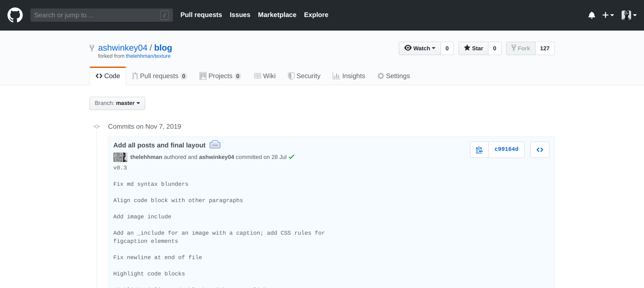Open the blog repository link
644x288 pixels.
(x=163, y=48)
